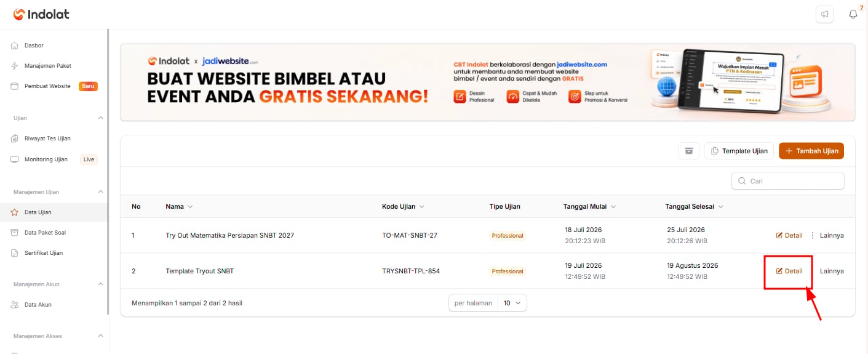The image size is (868, 354).
Task: Click Lainnya for Try Out Matematika row
Action: (x=832, y=235)
